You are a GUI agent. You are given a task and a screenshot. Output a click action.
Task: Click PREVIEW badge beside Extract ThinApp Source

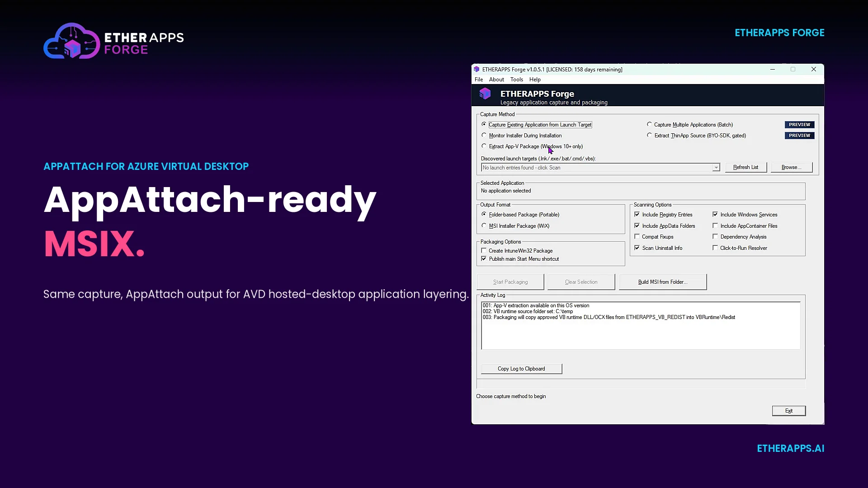click(799, 136)
